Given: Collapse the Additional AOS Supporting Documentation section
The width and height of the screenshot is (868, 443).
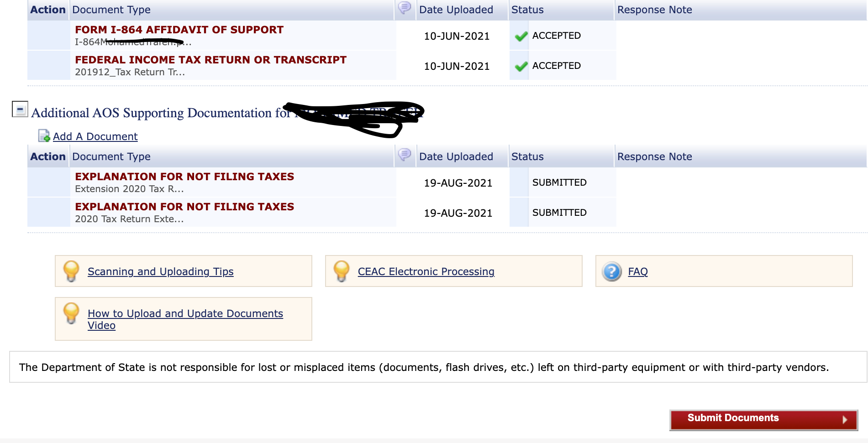Looking at the screenshot, I should point(20,109).
